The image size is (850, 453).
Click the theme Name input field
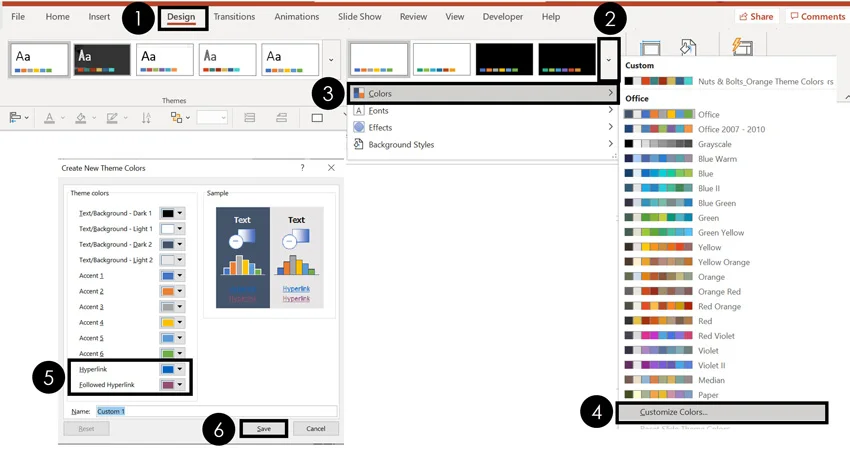coord(216,411)
